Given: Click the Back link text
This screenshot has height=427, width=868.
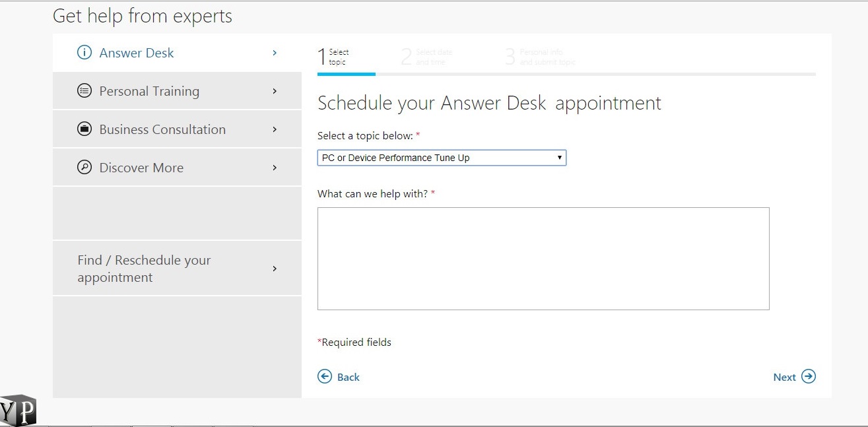Looking at the screenshot, I should coord(348,378).
